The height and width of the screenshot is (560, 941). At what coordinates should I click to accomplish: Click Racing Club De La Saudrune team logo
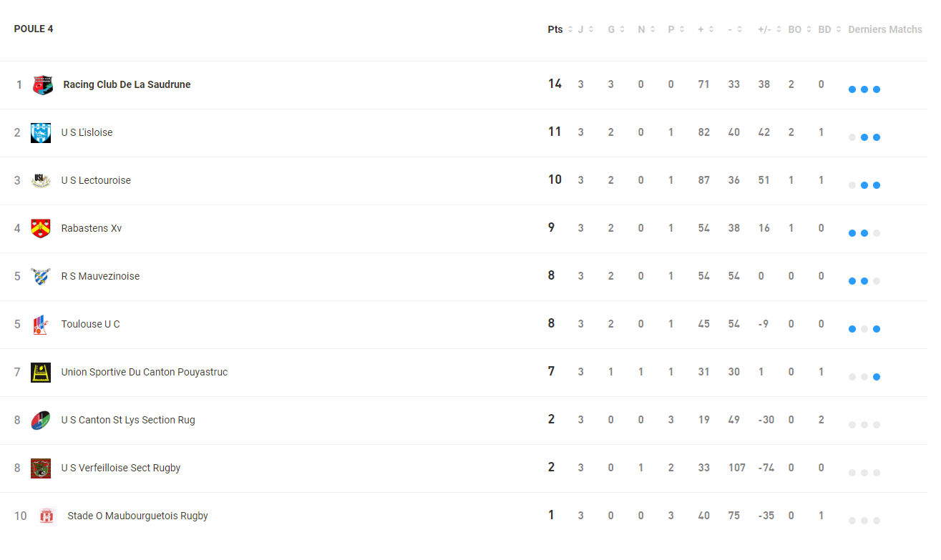click(x=43, y=85)
